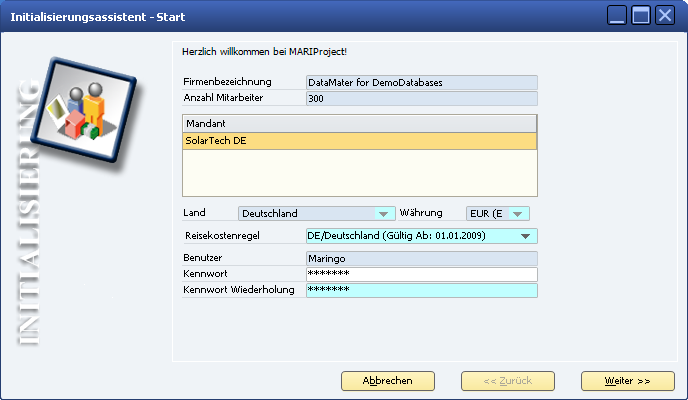688x400 pixels.
Task: Focus the Kennwort Wiederholung field
Action: (x=421, y=290)
